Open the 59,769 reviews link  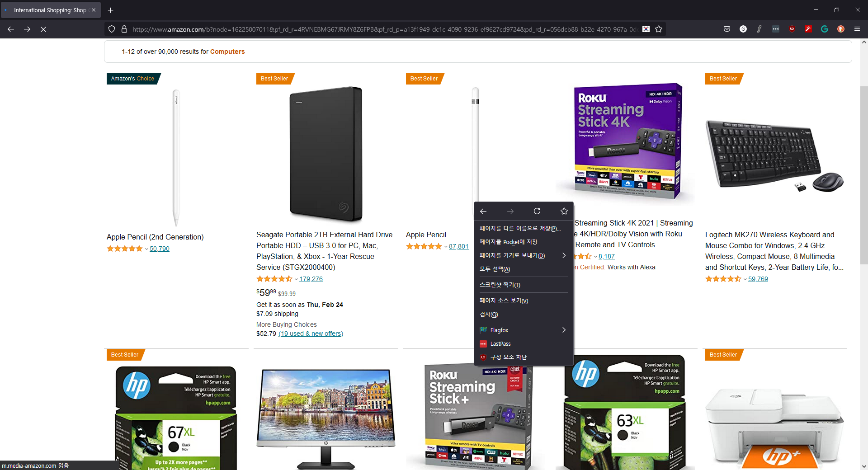click(x=758, y=279)
